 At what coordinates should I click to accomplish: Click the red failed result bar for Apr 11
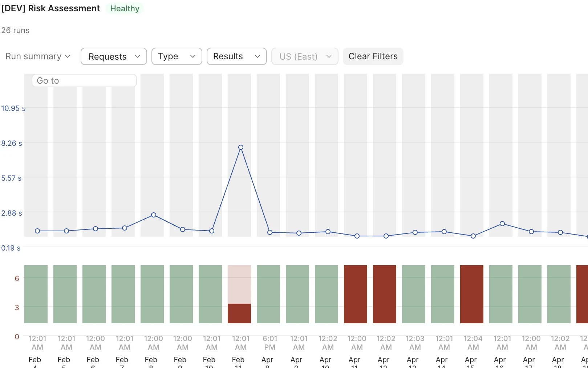click(356, 294)
